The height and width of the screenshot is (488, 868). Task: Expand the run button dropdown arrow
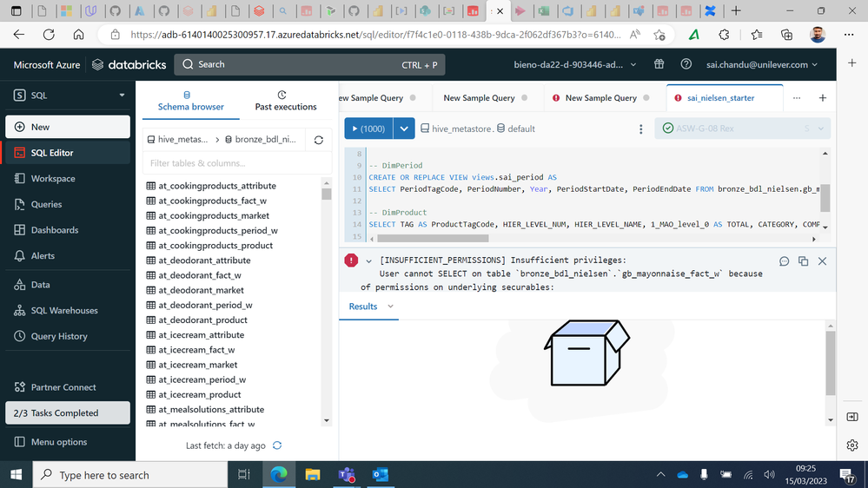404,129
